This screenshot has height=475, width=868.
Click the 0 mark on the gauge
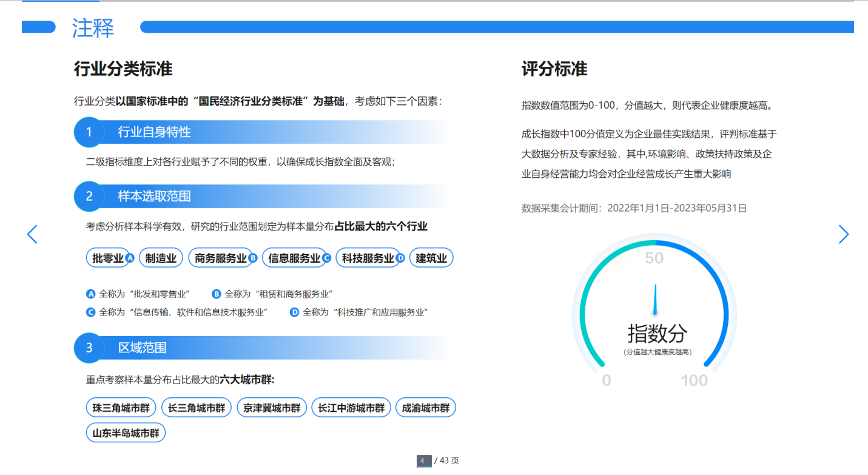point(607,380)
